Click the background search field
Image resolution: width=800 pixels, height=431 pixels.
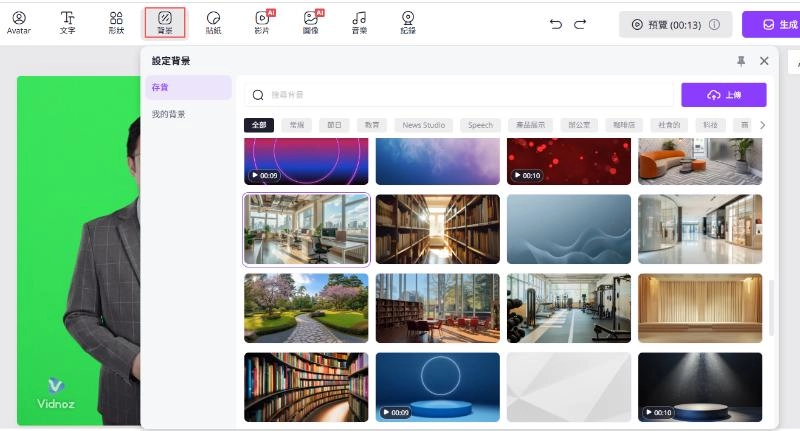coord(460,95)
